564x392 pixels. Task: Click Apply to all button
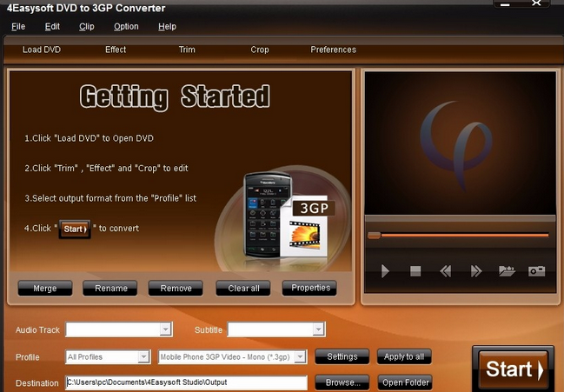(x=404, y=356)
